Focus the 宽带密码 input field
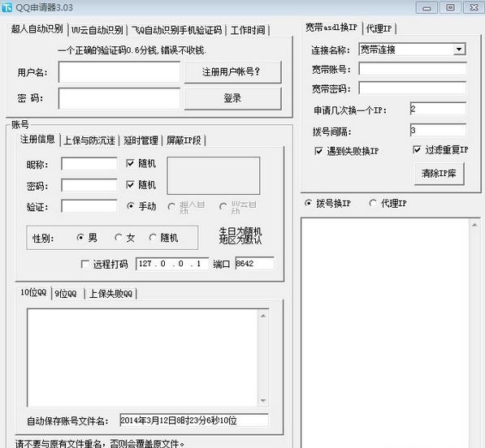Image resolution: width=485 pixels, height=448 pixels. [x=413, y=88]
